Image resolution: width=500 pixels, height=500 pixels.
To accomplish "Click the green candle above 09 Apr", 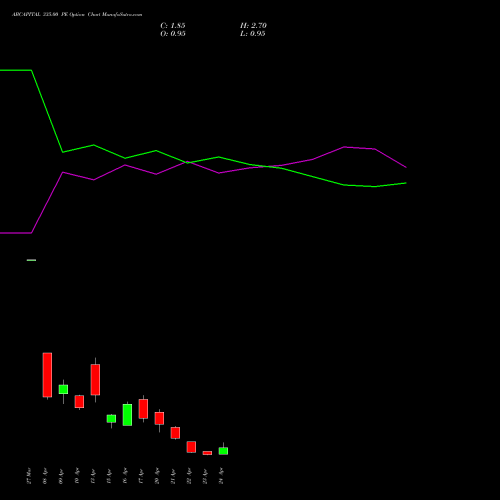I will 63,389.
